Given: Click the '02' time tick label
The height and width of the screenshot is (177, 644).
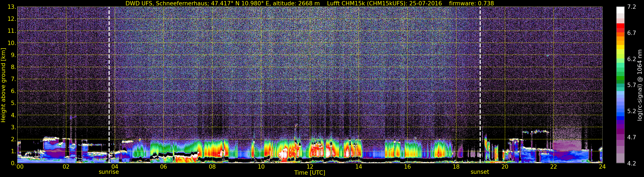Looking at the screenshot, I should pyautogui.click(x=66, y=167).
